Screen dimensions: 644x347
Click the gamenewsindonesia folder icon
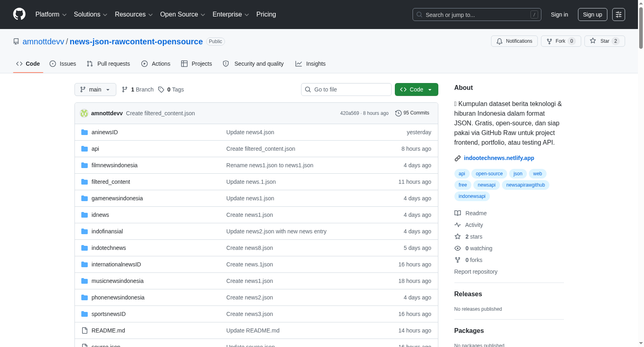[x=85, y=198]
